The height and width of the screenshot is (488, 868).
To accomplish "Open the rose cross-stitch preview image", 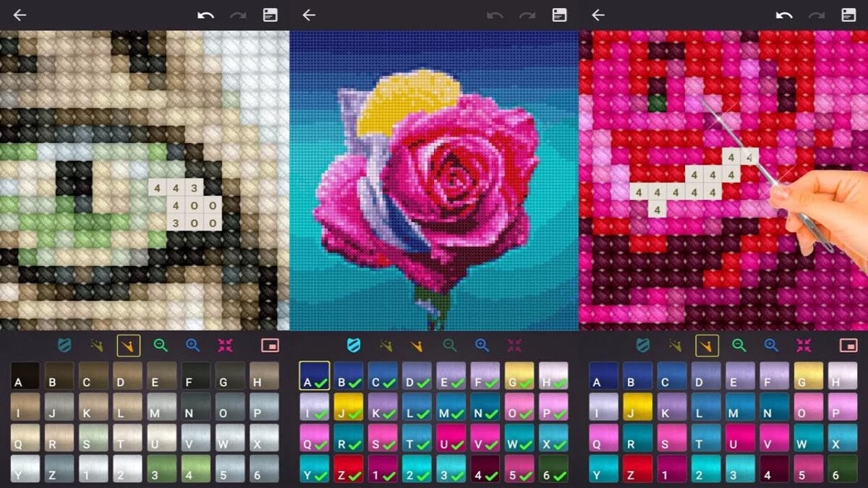I will tap(434, 181).
